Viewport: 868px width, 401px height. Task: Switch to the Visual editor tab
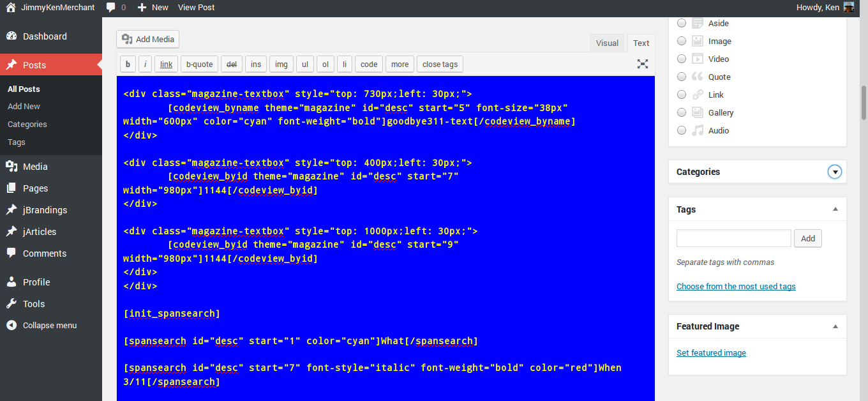607,43
